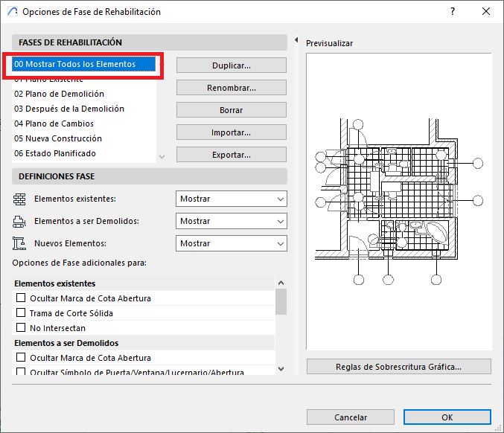Click the Archicad logo in title bar
This screenshot has height=433, width=504.
pyautogui.click(x=11, y=12)
